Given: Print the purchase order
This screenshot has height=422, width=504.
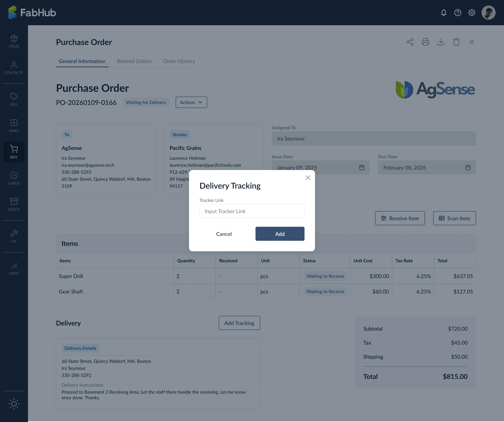Looking at the screenshot, I should (426, 42).
